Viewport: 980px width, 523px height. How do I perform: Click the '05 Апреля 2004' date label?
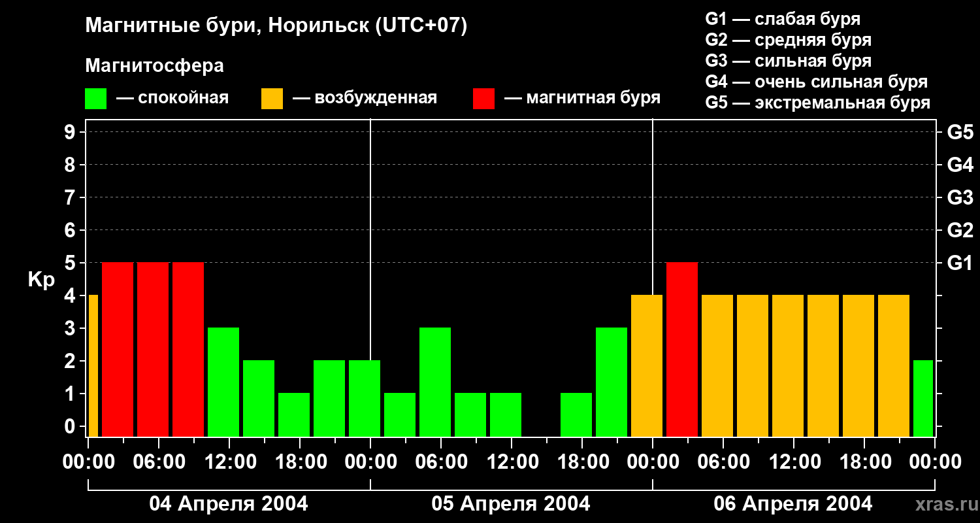coord(511,504)
